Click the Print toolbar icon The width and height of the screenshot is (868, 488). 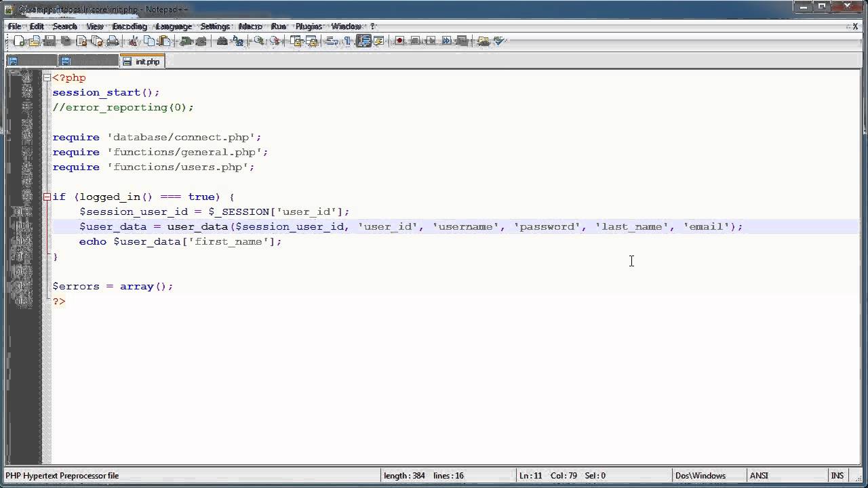click(113, 41)
